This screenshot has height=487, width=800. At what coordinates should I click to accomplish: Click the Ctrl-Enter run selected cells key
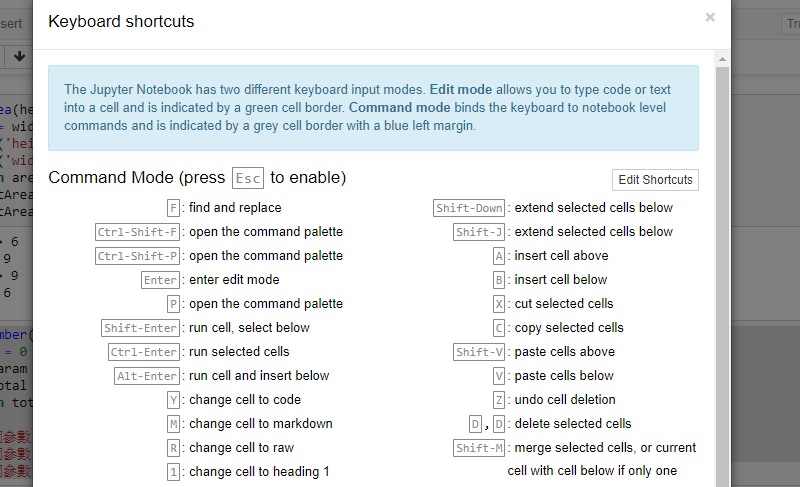144,352
